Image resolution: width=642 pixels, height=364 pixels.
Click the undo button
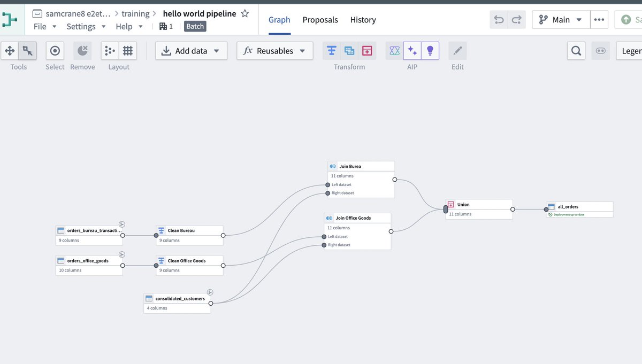point(499,20)
